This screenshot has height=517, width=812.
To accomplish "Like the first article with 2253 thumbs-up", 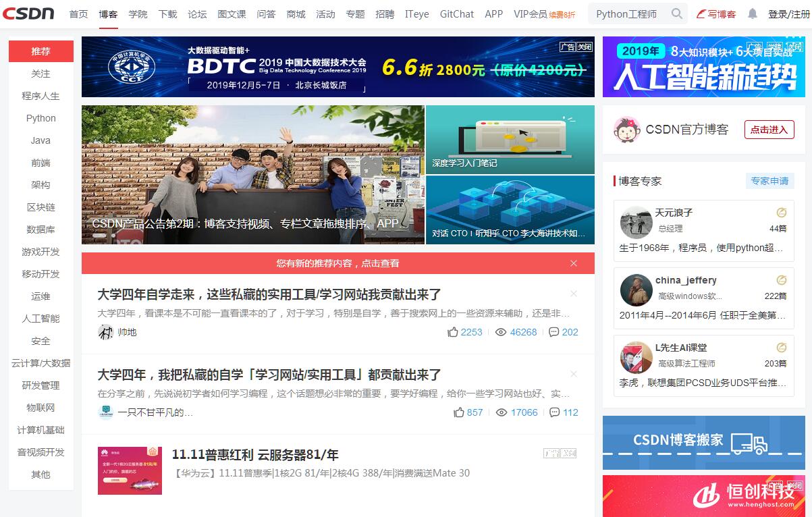I will (453, 332).
